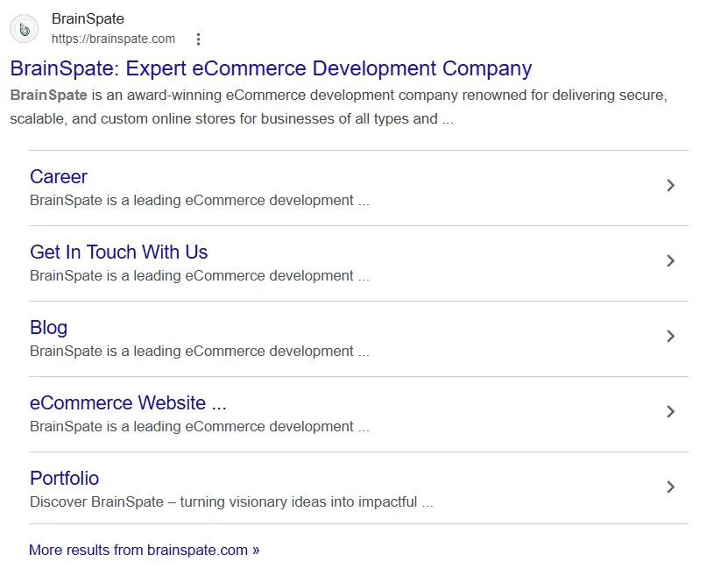Viewport: 728px width, 576px height.
Task: Open BrainSpate: Expert eCommerce Development Company result
Action: pyautogui.click(x=271, y=68)
